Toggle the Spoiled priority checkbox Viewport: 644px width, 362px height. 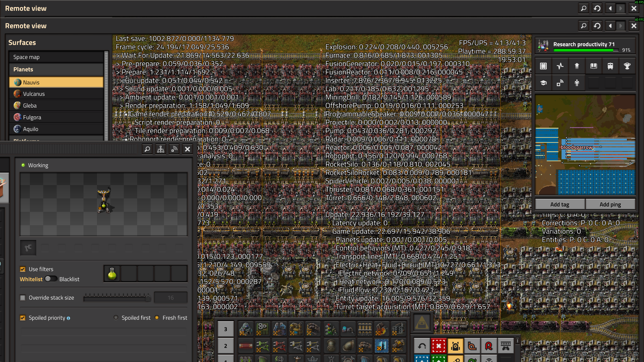coord(23,318)
